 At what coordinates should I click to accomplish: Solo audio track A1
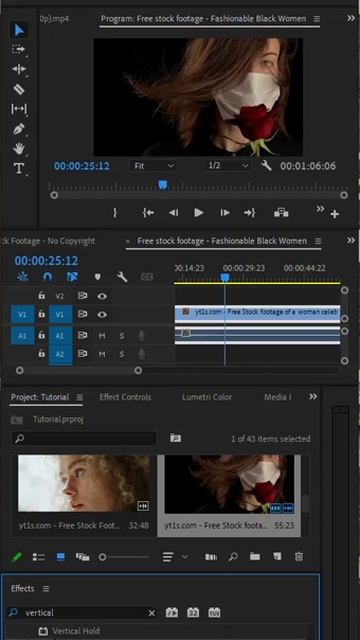122,336
